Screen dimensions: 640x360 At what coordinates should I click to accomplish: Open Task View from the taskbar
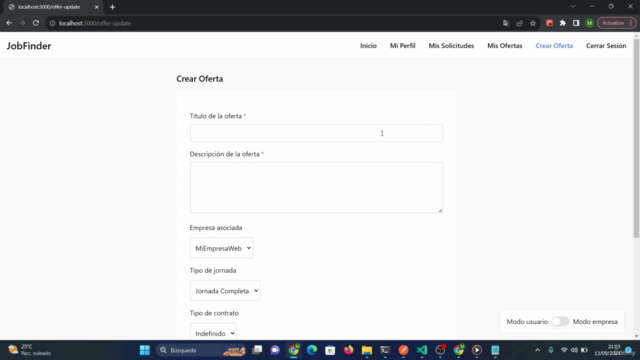pos(257,350)
